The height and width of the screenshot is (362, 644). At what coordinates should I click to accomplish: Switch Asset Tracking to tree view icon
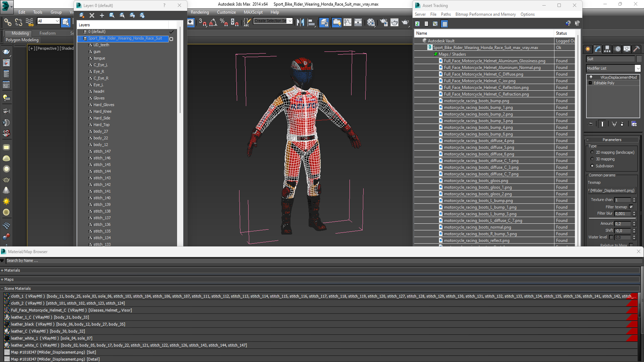435,24
